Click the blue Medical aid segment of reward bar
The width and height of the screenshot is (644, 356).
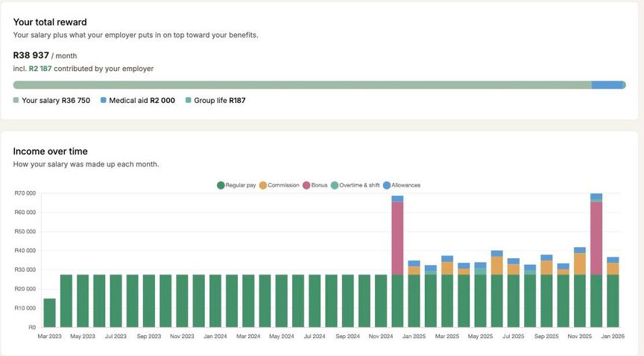pos(607,85)
